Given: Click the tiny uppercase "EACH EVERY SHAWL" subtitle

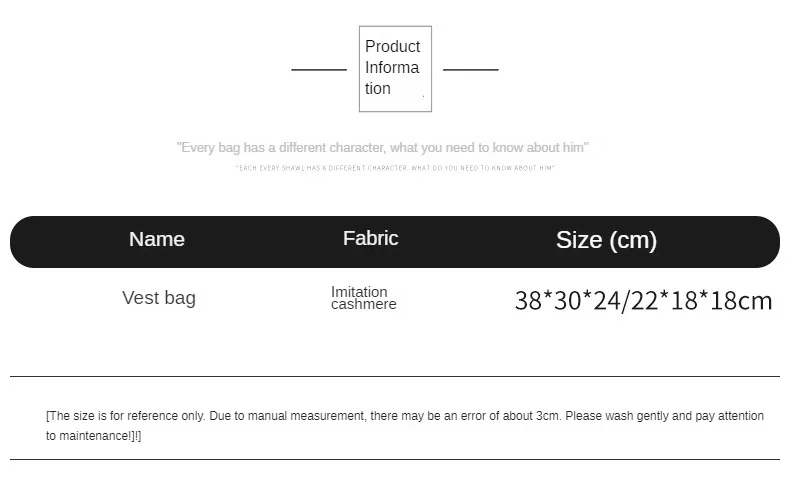Looking at the screenshot, I should [x=395, y=168].
